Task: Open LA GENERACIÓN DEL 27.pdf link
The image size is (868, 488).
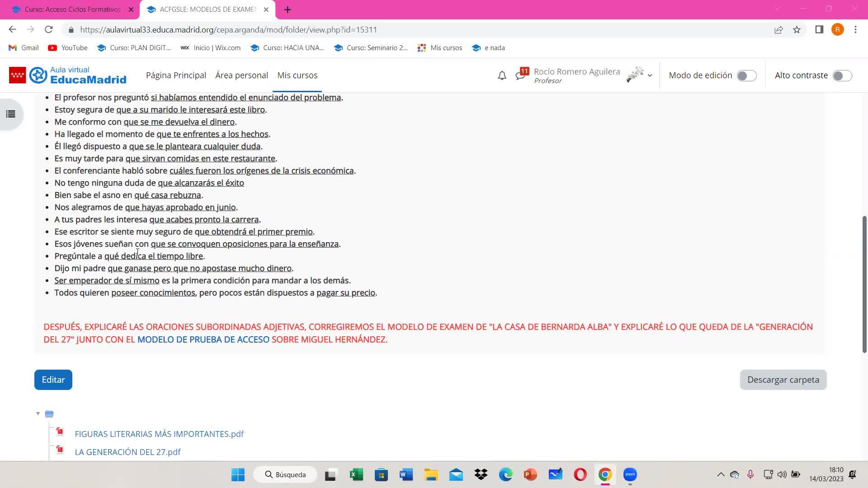Action: [127, 452]
